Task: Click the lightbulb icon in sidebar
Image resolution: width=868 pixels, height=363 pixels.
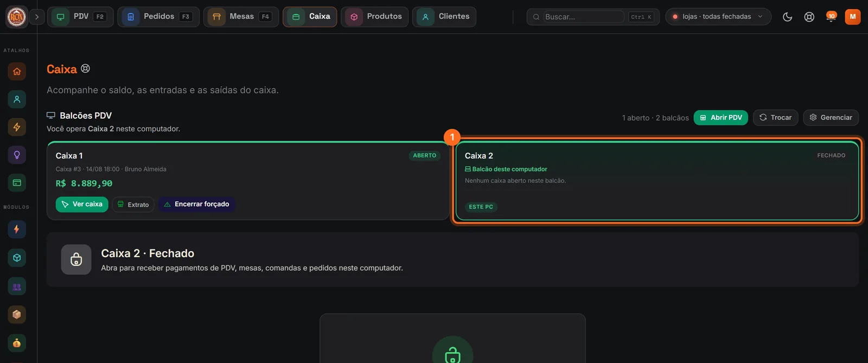Action: tap(17, 155)
